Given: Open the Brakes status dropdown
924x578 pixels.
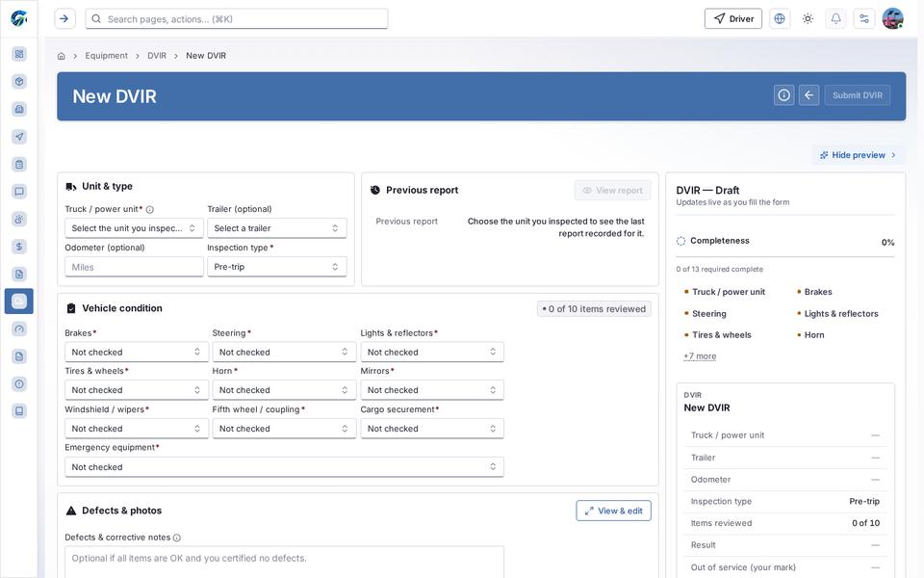Looking at the screenshot, I should click(136, 353).
